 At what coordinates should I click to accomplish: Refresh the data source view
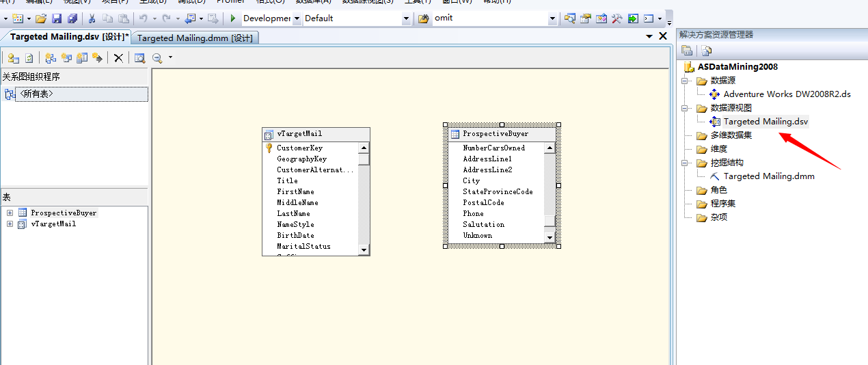coord(29,58)
